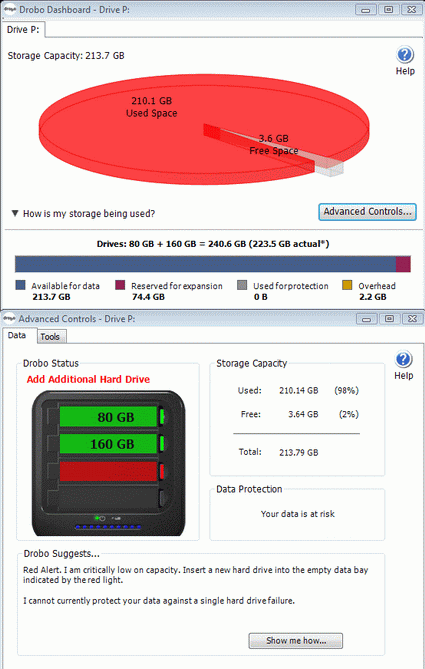The width and height of the screenshot is (425, 669).
Task: Switch to the Tools tab
Action: pos(50,337)
